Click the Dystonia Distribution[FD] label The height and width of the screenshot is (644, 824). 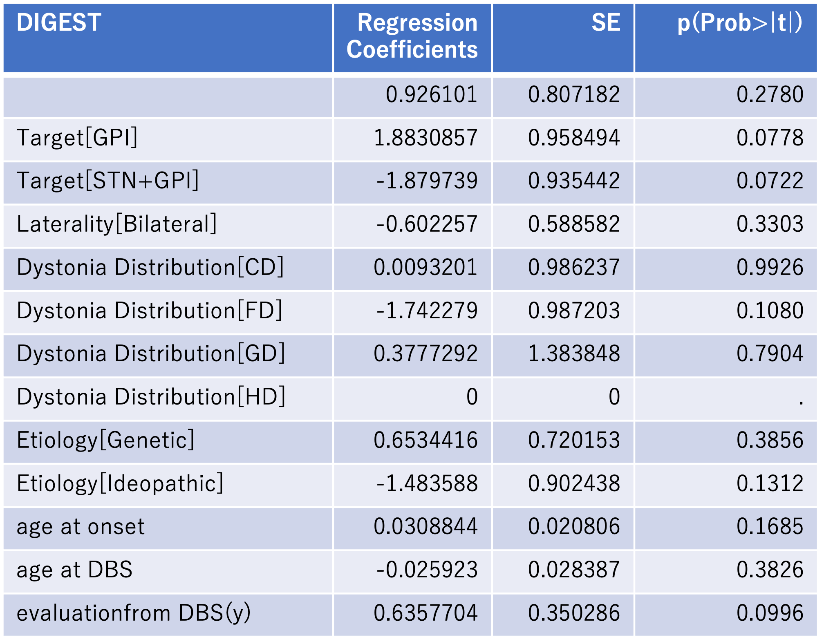[150, 311]
